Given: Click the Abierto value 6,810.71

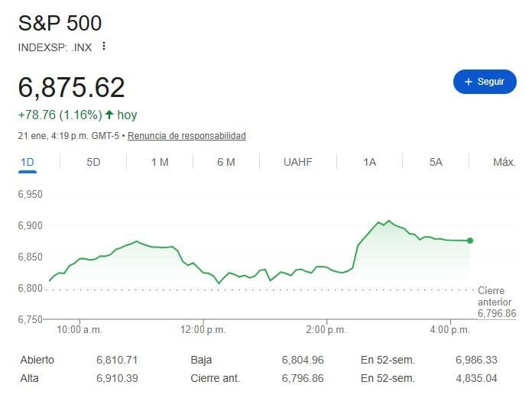Looking at the screenshot, I should [x=116, y=360].
